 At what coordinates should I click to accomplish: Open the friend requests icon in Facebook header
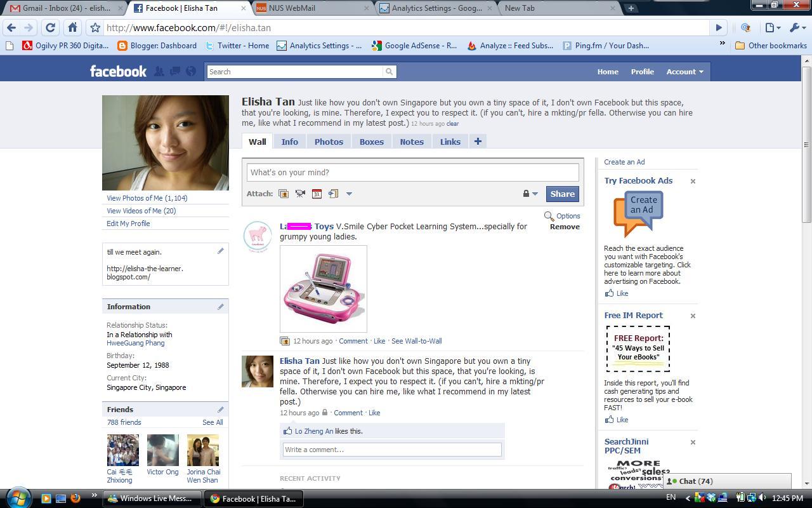pyautogui.click(x=159, y=71)
